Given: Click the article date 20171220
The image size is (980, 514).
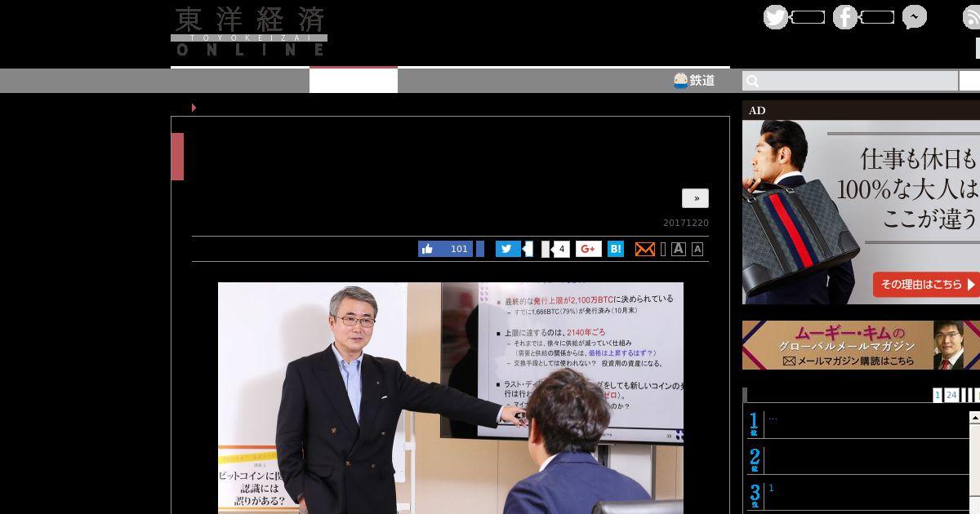Looking at the screenshot, I should pos(686,224).
